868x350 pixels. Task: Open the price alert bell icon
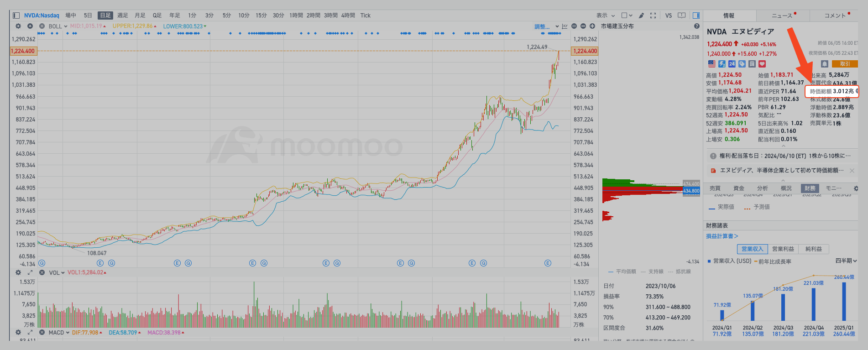coord(825,64)
